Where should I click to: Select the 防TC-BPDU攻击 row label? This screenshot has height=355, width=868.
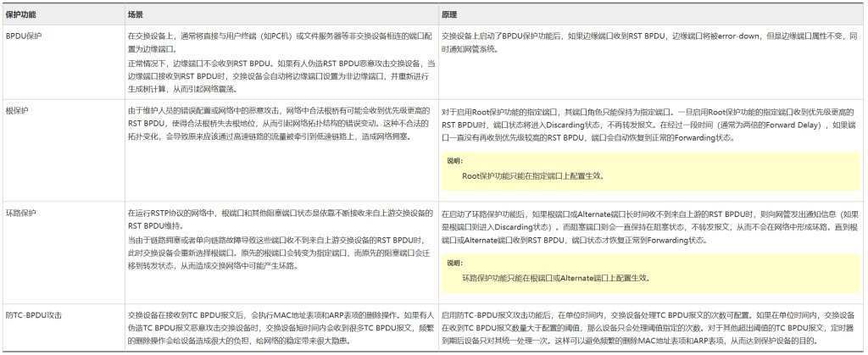tap(34, 314)
